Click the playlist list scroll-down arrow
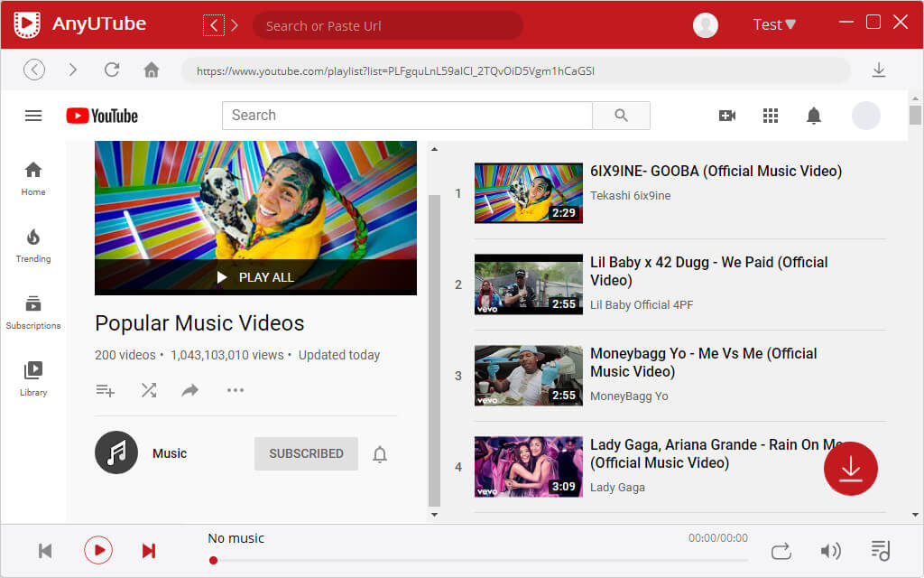Screen dimensions: 924x578 [434, 515]
